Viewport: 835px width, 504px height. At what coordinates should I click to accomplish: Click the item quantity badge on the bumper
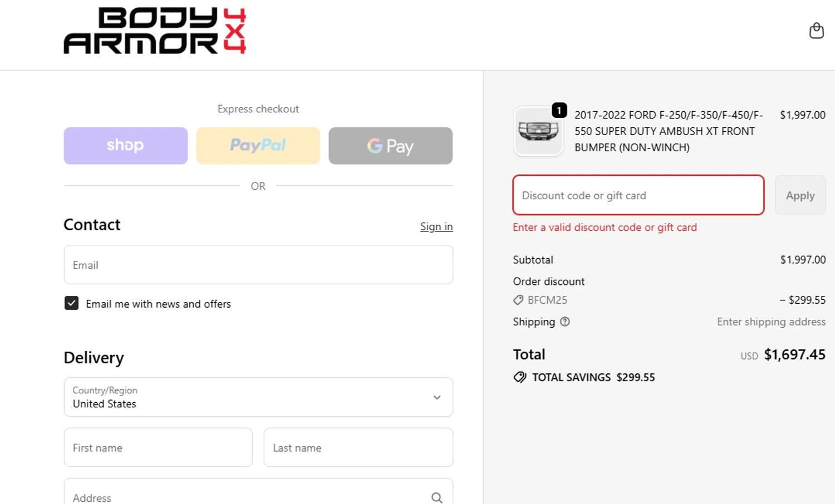pos(559,110)
